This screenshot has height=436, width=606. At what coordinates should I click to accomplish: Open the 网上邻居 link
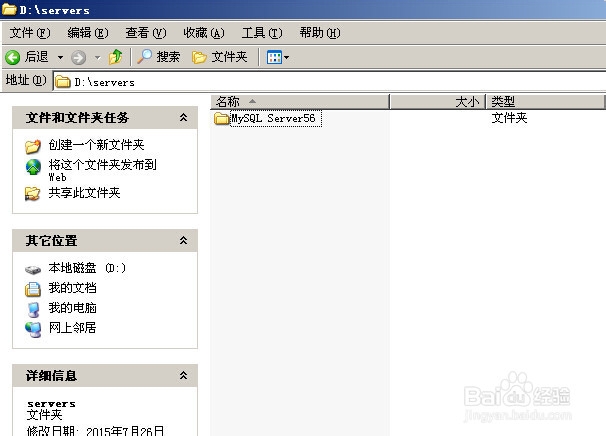coord(72,328)
